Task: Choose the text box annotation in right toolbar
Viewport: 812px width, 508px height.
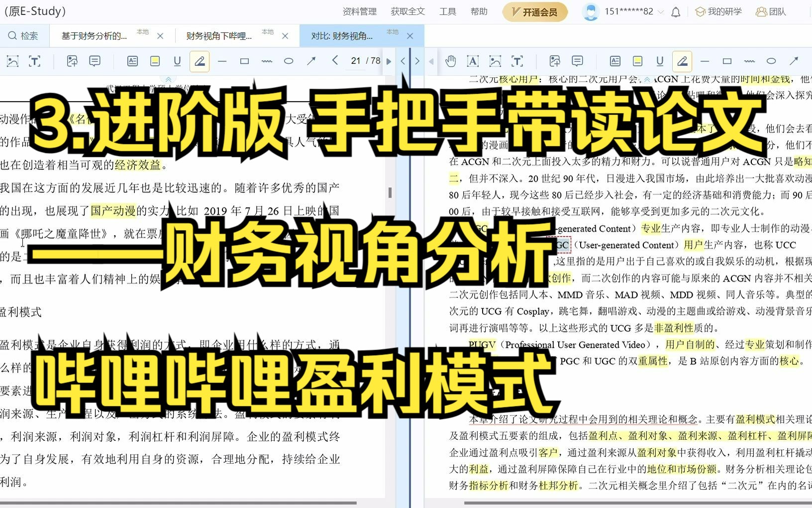Action: tap(615, 61)
